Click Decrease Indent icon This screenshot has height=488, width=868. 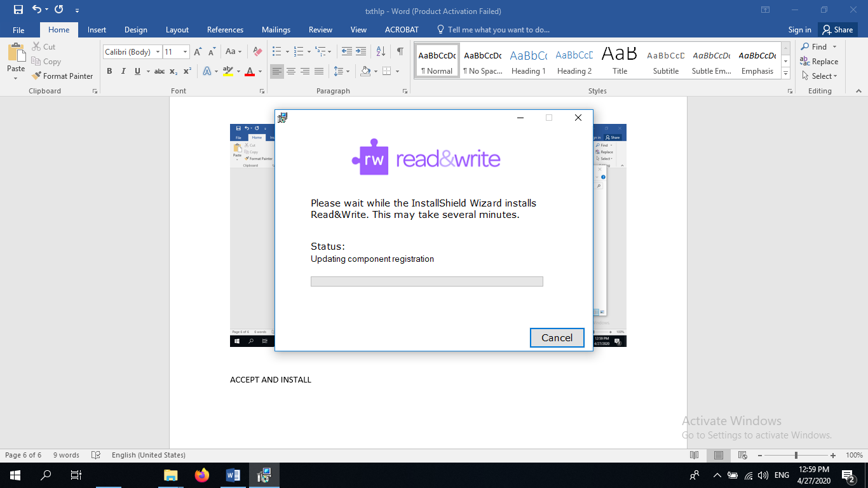click(346, 51)
